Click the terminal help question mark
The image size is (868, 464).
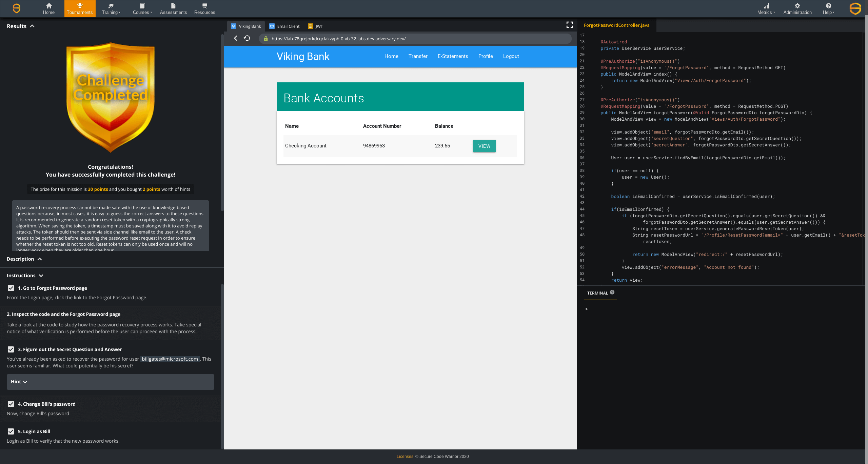[x=612, y=292]
